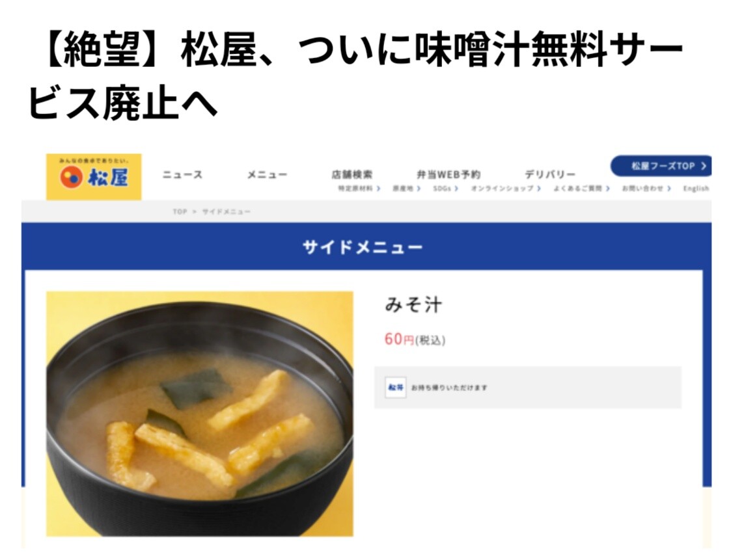Select the デリバリー navigation item
The height and width of the screenshot is (560, 731).
[x=549, y=175]
